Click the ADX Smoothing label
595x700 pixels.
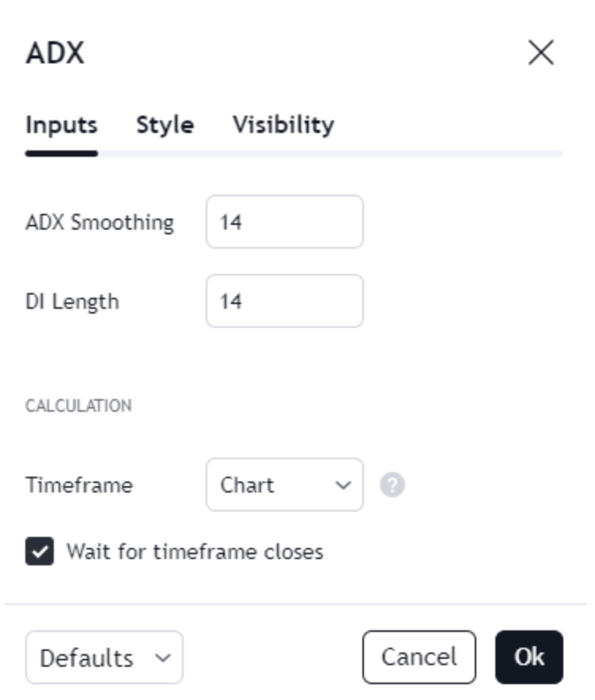(x=100, y=222)
